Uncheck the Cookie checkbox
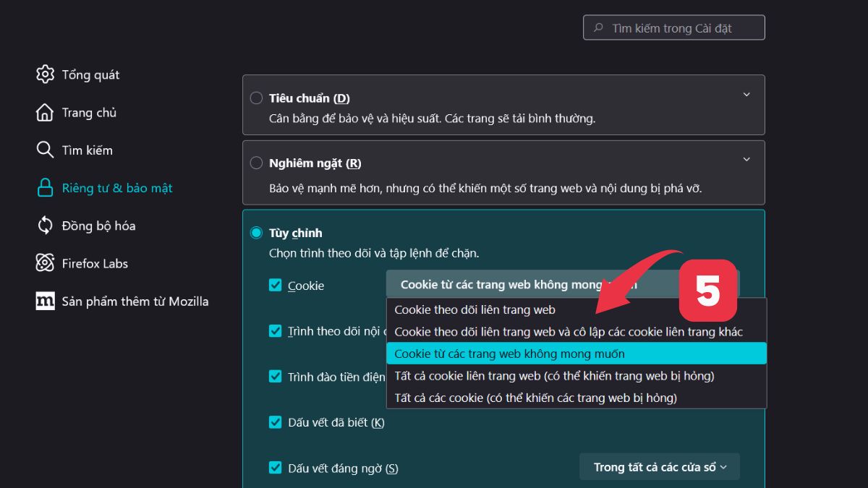The height and width of the screenshot is (488, 868). coord(276,285)
